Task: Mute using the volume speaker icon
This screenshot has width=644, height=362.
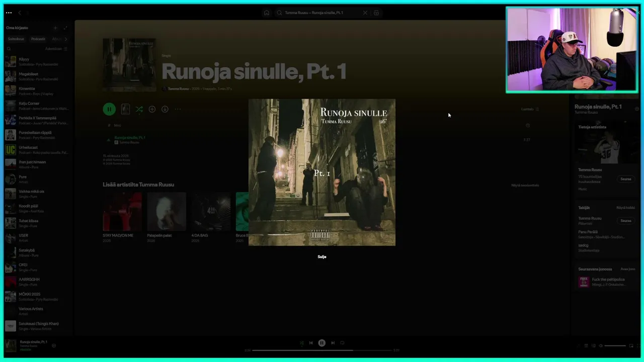Action: coord(601,345)
